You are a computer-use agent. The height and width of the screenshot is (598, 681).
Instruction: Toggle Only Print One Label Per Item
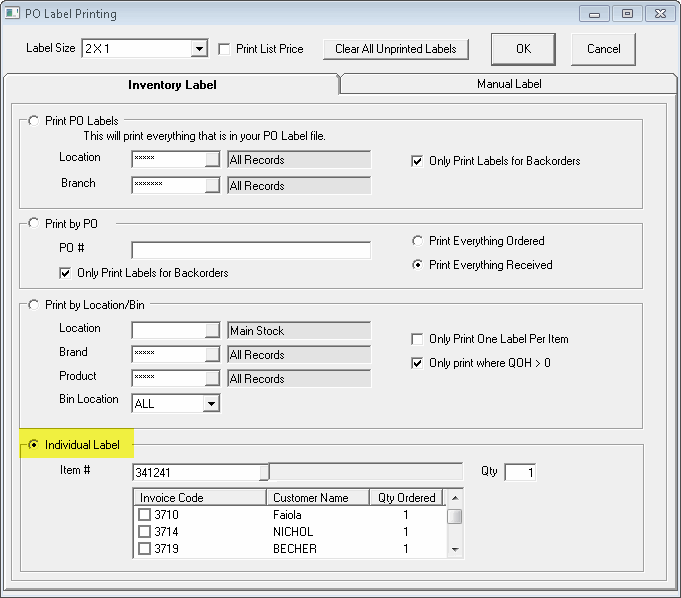[418, 339]
